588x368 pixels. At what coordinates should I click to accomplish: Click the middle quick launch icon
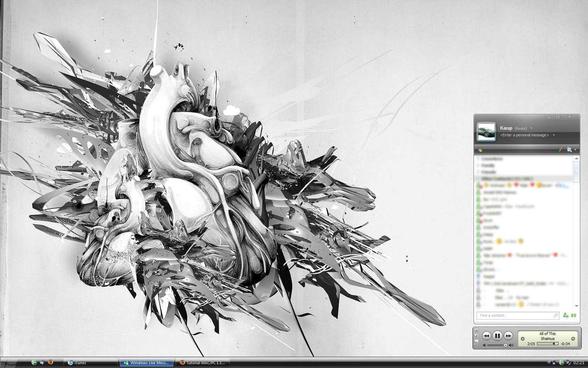click(42, 362)
